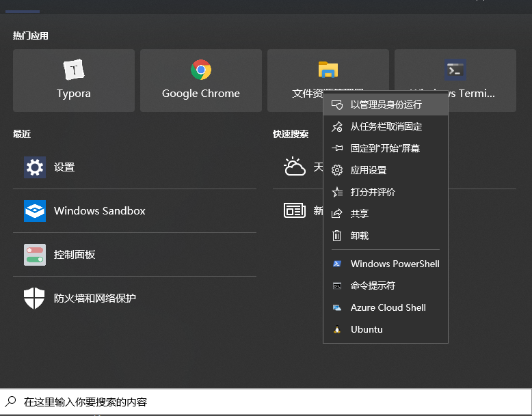Click the Azure Cloud Shell icon
532x416 pixels.
(x=337, y=307)
